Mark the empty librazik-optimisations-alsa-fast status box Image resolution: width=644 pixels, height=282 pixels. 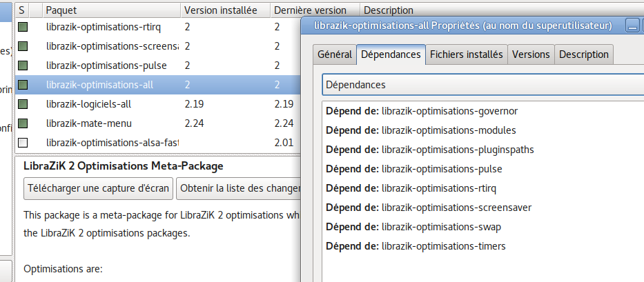23,143
